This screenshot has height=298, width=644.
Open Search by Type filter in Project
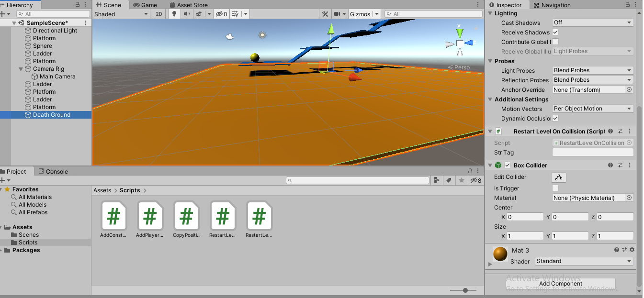(x=437, y=180)
